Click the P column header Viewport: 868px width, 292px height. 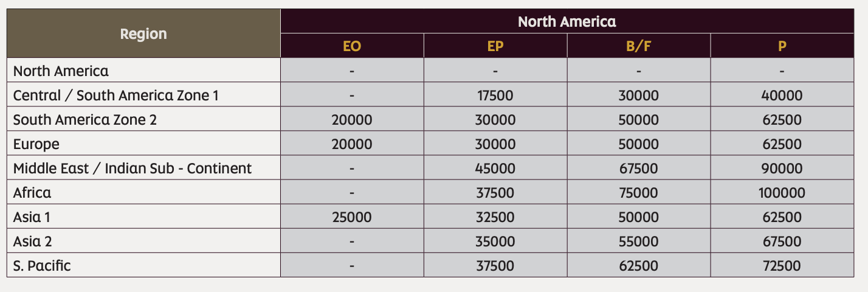pos(782,46)
